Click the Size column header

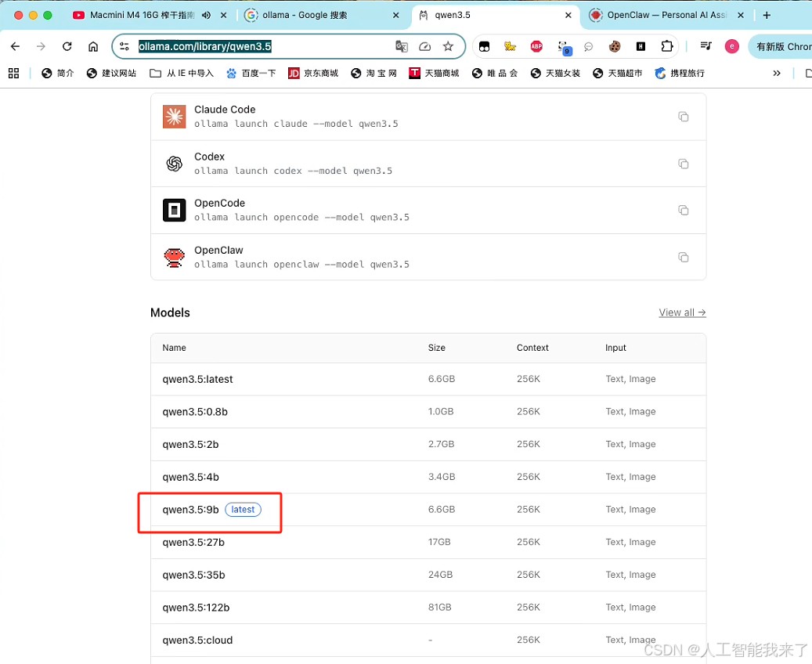point(437,348)
